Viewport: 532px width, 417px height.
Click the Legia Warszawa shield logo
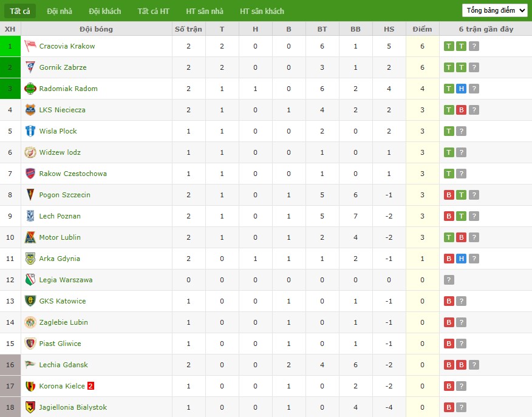tap(30, 280)
